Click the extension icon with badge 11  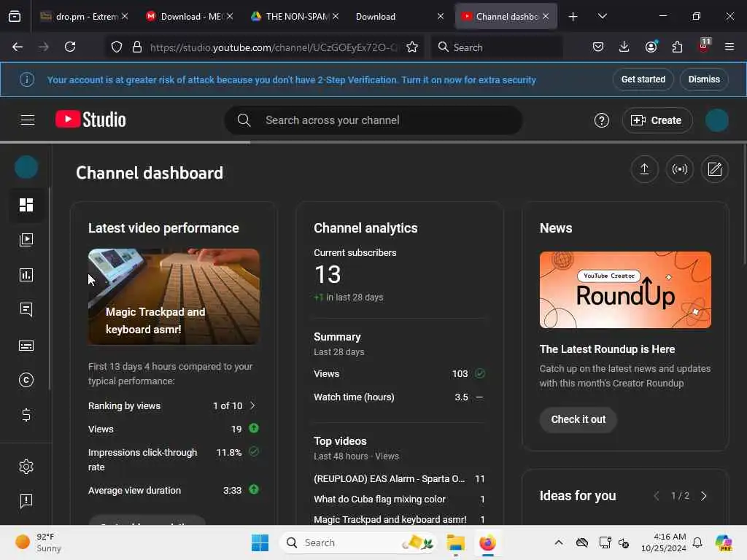coord(704,46)
